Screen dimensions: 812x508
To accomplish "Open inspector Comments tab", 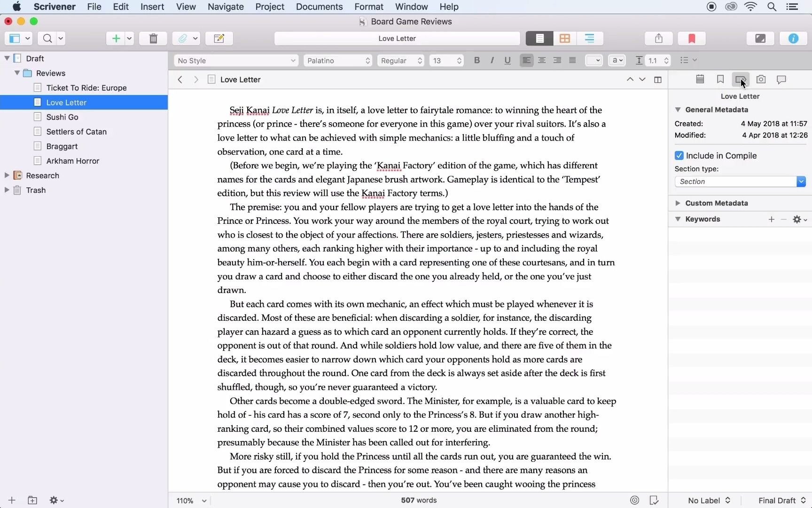I will tap(781, 79).
